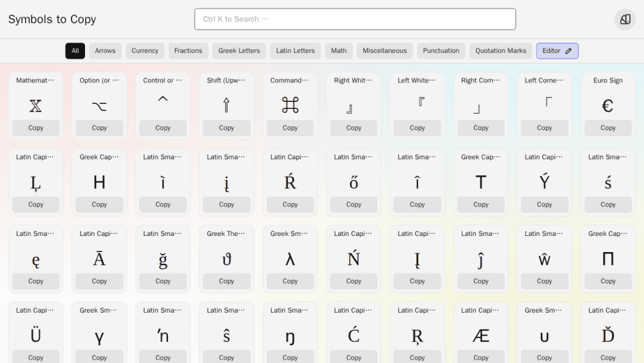The image size is (644, 363).
Task: Open the Arrows category
Action: pyautogui.click(x=105, y=51)
